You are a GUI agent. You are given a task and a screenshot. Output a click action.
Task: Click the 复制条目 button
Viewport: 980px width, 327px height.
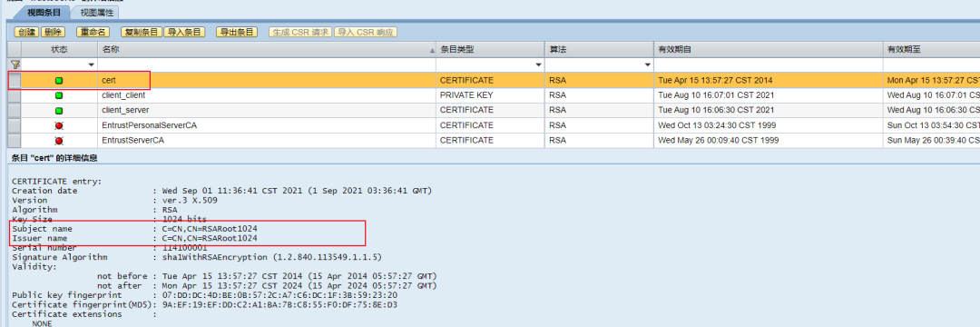pos(142,32)
